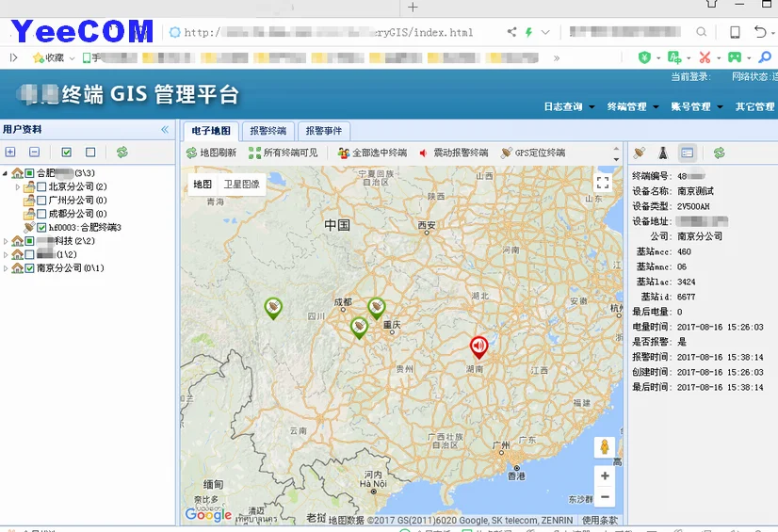Switch to the 报警终端 tab

click(268, 131)
